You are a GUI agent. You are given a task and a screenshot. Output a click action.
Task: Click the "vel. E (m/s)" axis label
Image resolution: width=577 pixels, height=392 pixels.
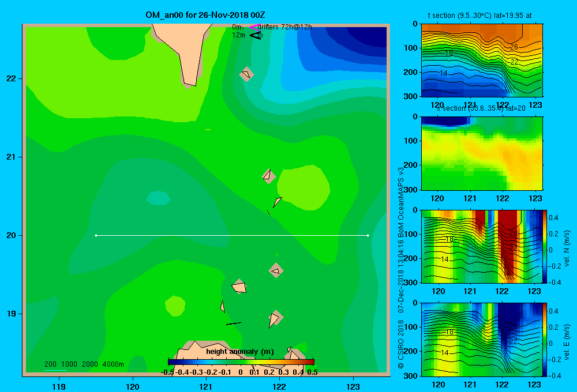567,342
